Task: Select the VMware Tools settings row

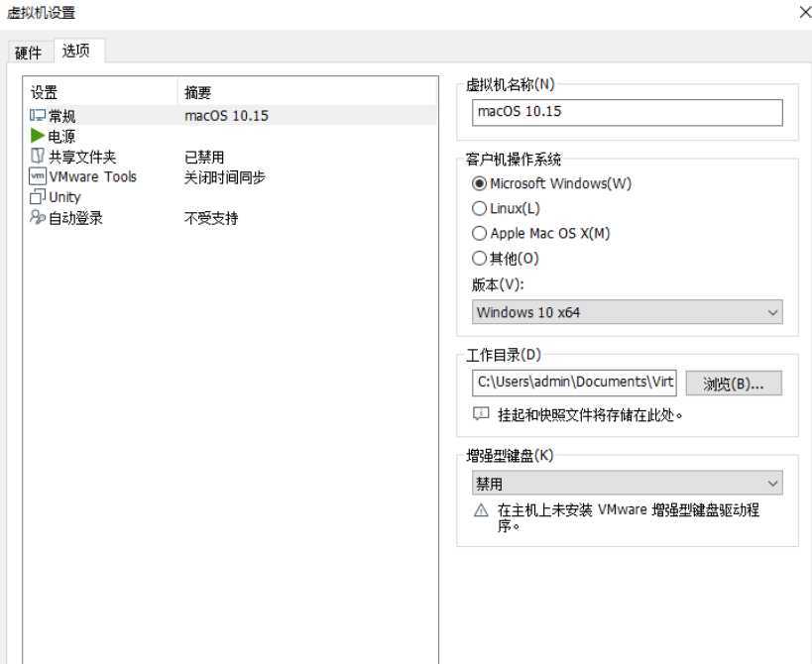Action: (231, 177)
